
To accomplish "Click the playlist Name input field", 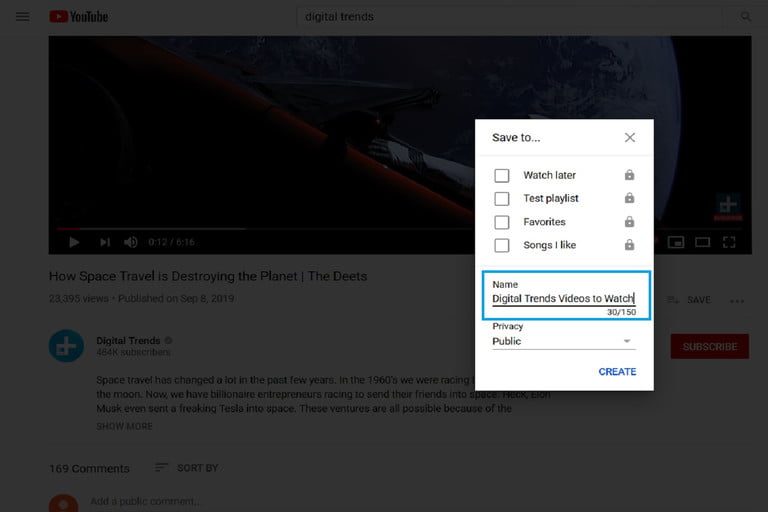I will click(x=563, y=298).
